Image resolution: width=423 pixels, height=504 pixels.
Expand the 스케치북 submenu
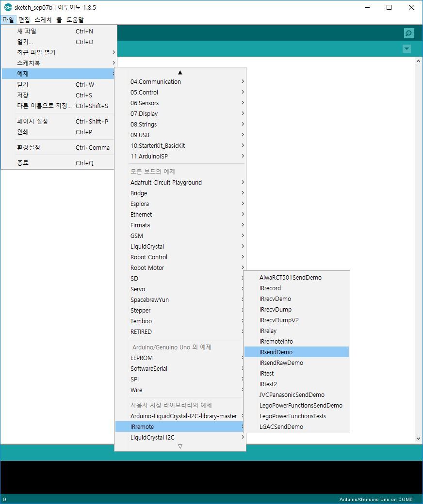(x=59, y=63)
